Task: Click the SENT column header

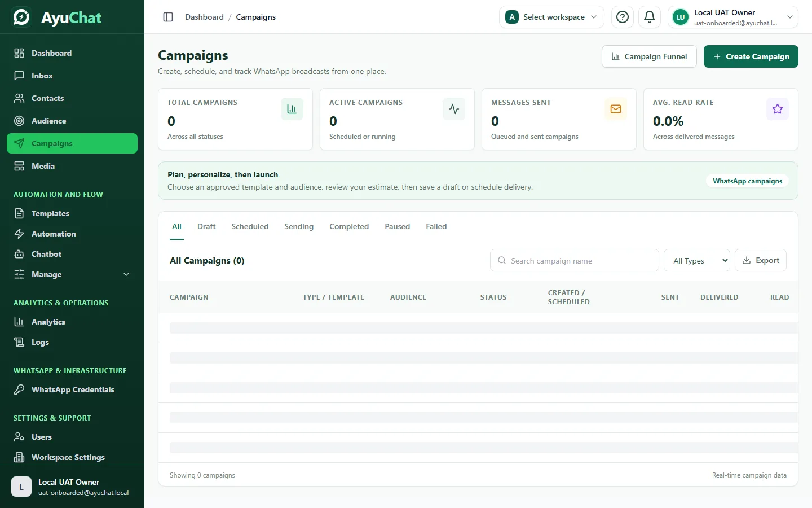Action: point(670,297)
